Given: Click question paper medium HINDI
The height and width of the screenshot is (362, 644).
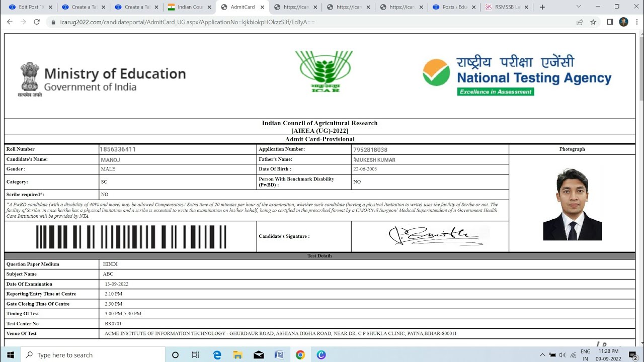Looking at the screenshot, I should 110,264.
